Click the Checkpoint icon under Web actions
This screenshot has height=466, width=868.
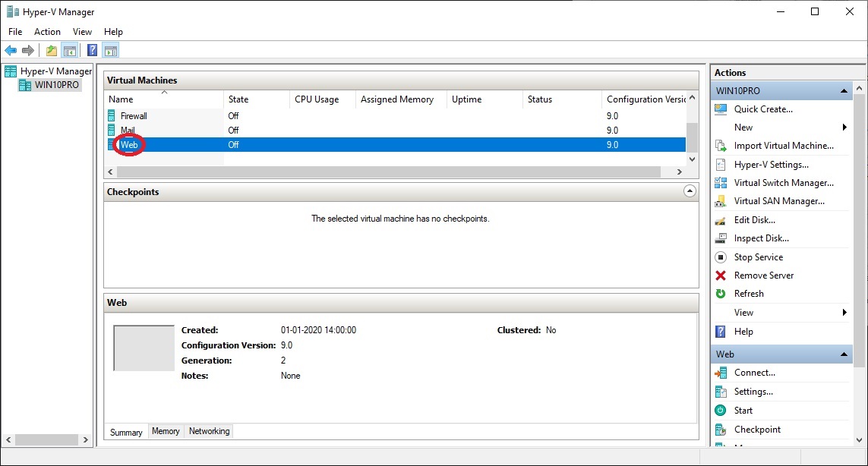coord(721,430)
